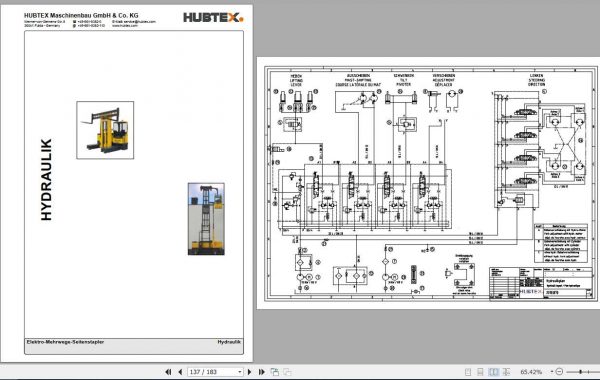This screenshot has height=380, width=600.
Task: Select two-page facing view
Action: pyautogui.click(x=494, y=372)
